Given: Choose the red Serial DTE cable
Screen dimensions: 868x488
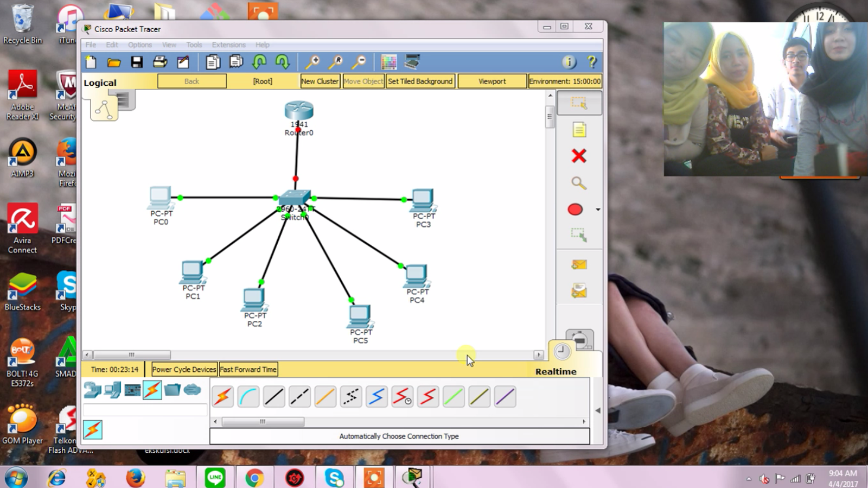Looking at the screenshot, I should pyautogui.click(x=428, y=397).
